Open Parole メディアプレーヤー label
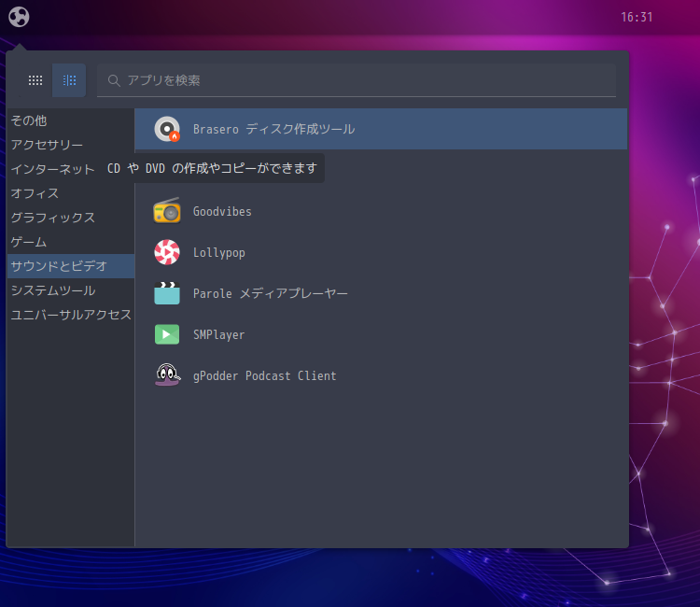 [x=270, y=293]
